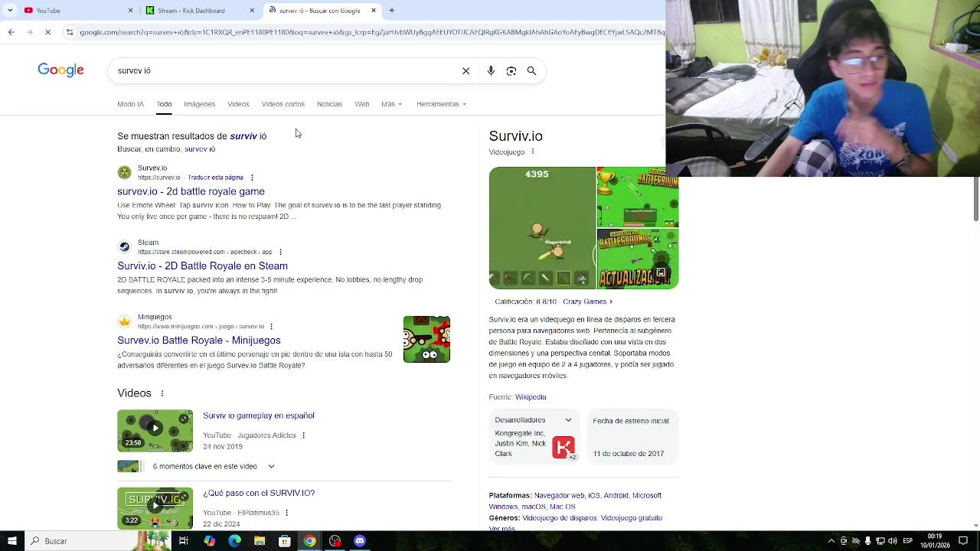Open Microsoft Store from taskbar

click(x=285, y=541)
